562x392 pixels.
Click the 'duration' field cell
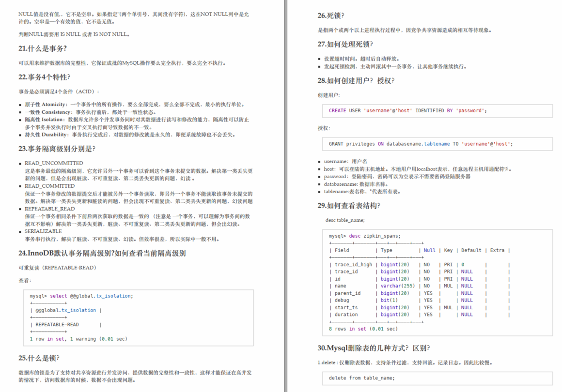346,315
